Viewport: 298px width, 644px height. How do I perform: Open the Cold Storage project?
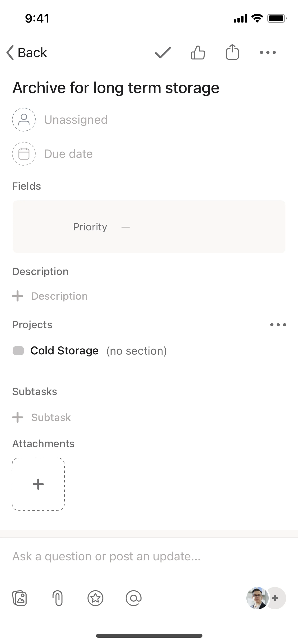point(64,350)
